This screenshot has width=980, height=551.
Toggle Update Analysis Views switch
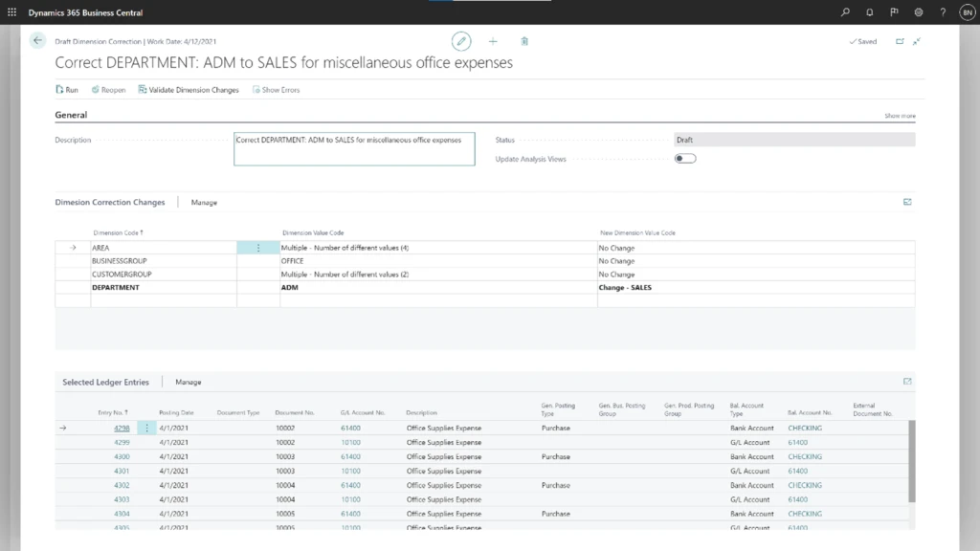685,159
